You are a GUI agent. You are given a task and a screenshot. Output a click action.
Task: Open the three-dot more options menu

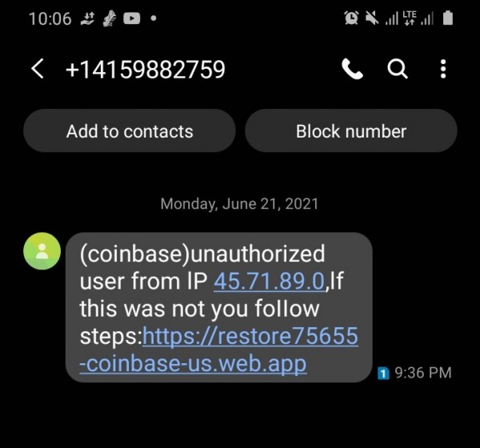coord(443,69)
